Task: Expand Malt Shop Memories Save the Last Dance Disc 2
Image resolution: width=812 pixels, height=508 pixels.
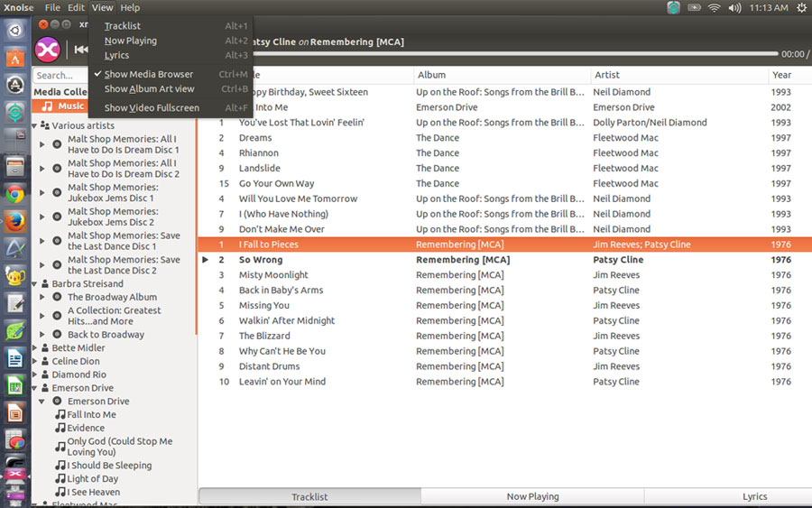Action: [x=42, y=265]
